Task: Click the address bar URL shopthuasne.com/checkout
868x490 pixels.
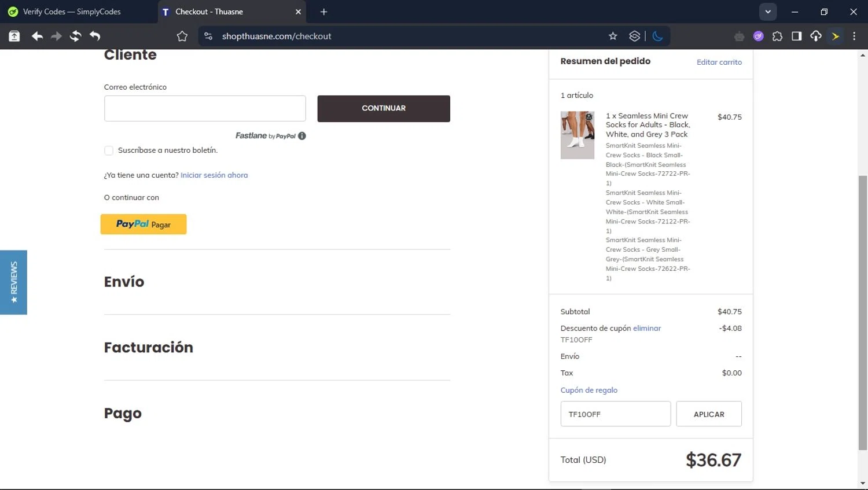Action: [277, 36]
